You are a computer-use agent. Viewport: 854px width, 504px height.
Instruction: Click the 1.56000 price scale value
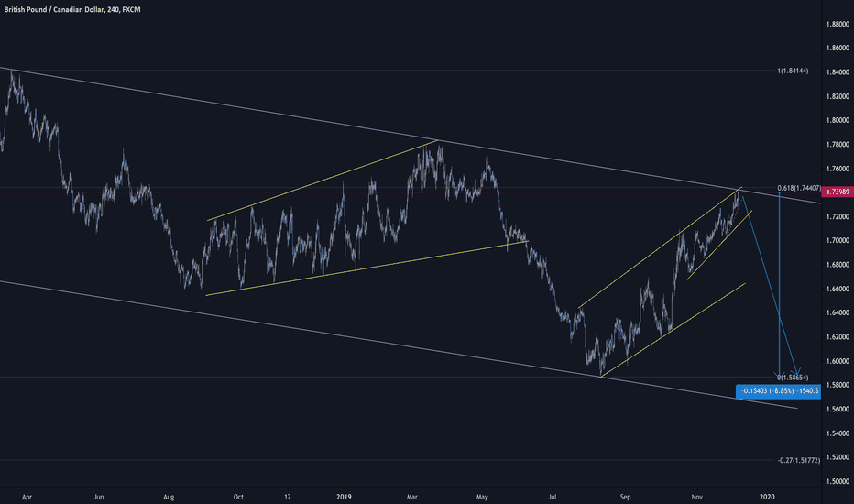tap(836, 409)
